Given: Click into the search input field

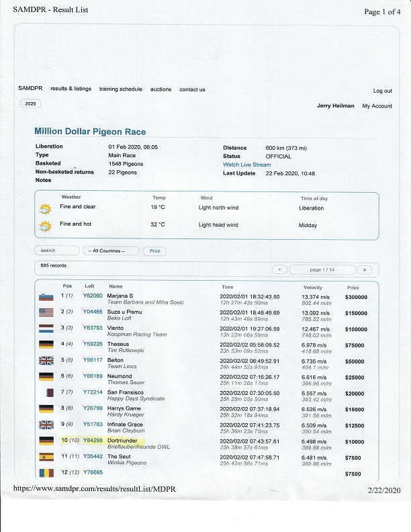Looking at the screenshot, I should click(x=56, y=251).
